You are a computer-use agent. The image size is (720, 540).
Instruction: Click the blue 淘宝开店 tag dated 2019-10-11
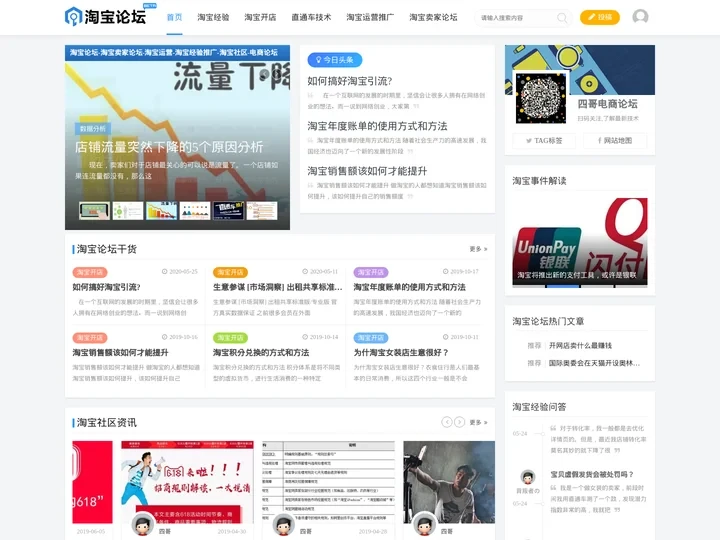coord(371,338)
